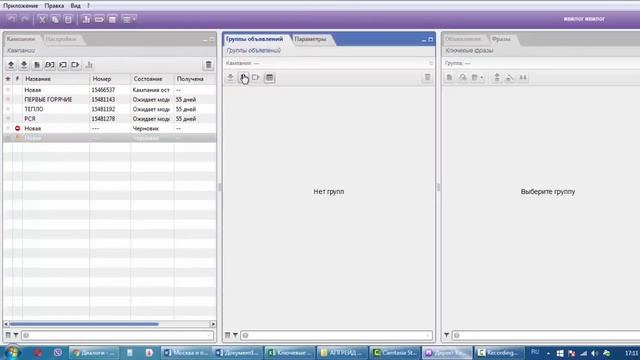640x360 pixels.
Task: Open the Camtasia Studio taskbar button
Action: coord(395,353)
